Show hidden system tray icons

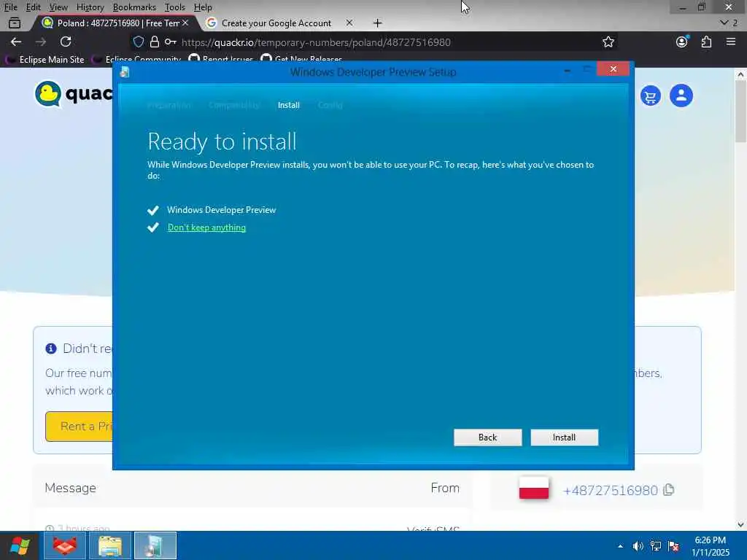pyautogui.click(x=620, y=546)
